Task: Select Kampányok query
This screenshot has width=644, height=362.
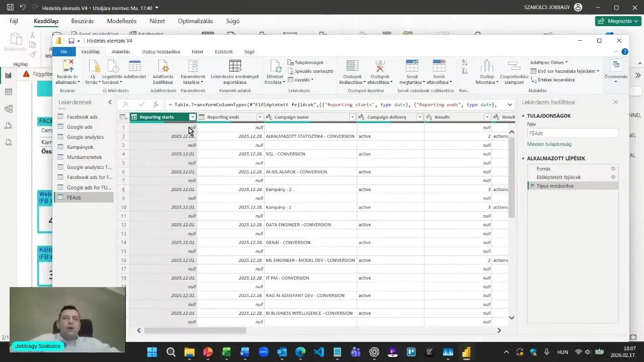Action: (x=80, y=147)
